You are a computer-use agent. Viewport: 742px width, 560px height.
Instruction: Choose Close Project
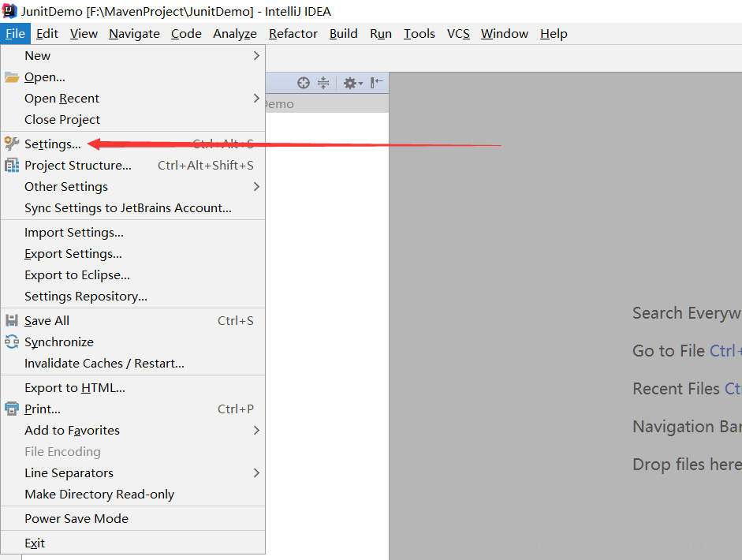[x=133, y=120]
